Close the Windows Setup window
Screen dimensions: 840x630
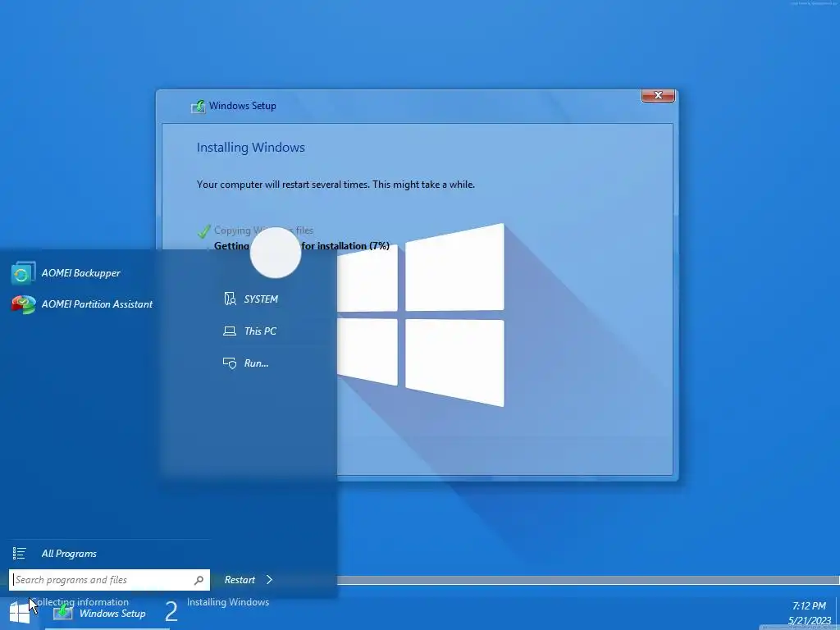658,95
